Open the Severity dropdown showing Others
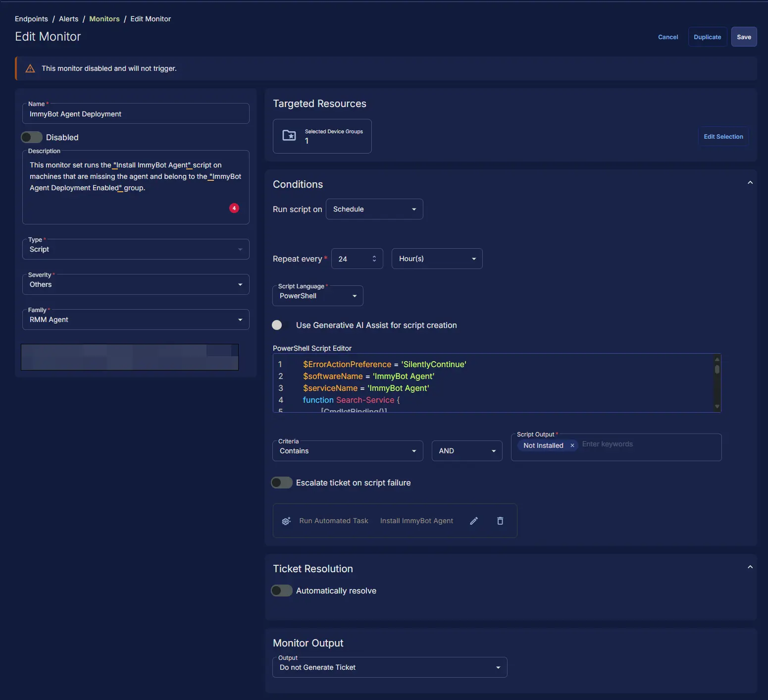 pyautogui.click(x=136, y=284)
